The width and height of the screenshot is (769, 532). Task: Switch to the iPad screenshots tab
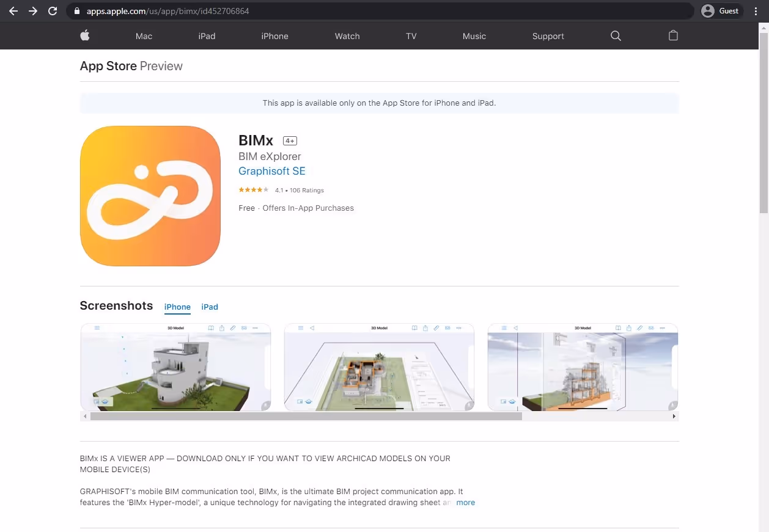[x=210, y=307]
